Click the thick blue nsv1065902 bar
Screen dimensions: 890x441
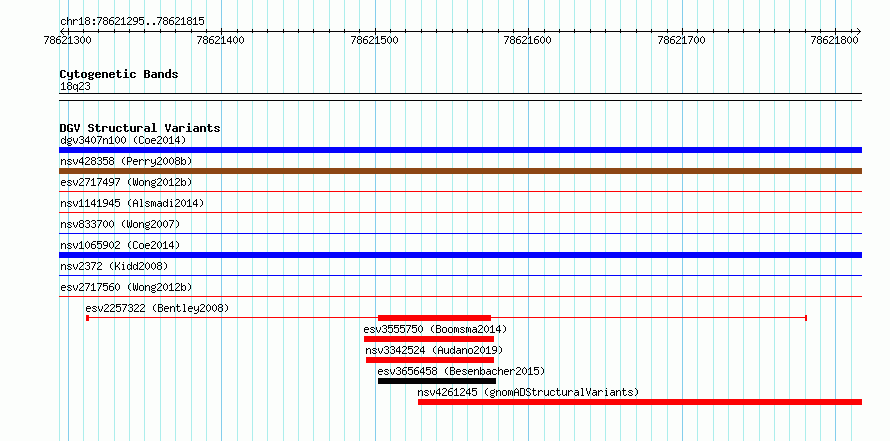[x=460, y=255]
